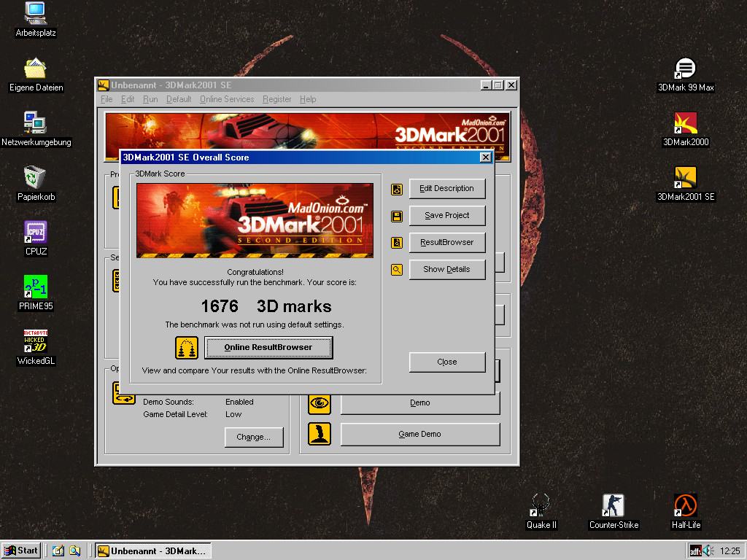Open the Run menu

(x=150, y=99)
